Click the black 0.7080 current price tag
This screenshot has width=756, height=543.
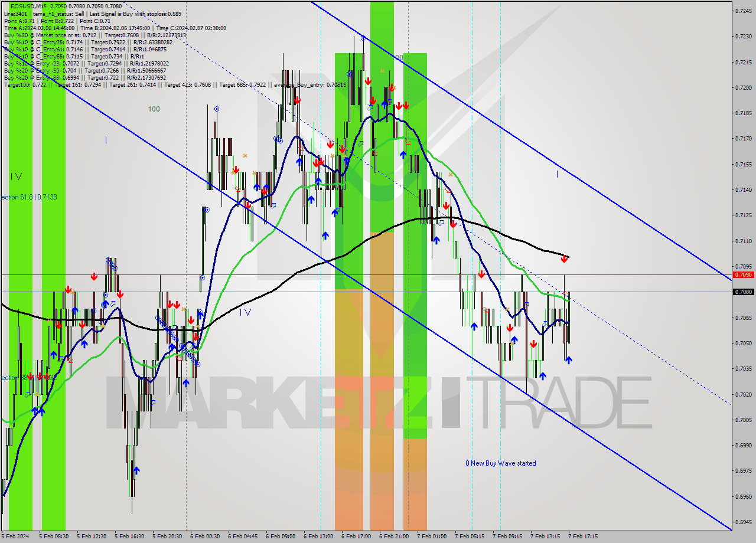743,292
